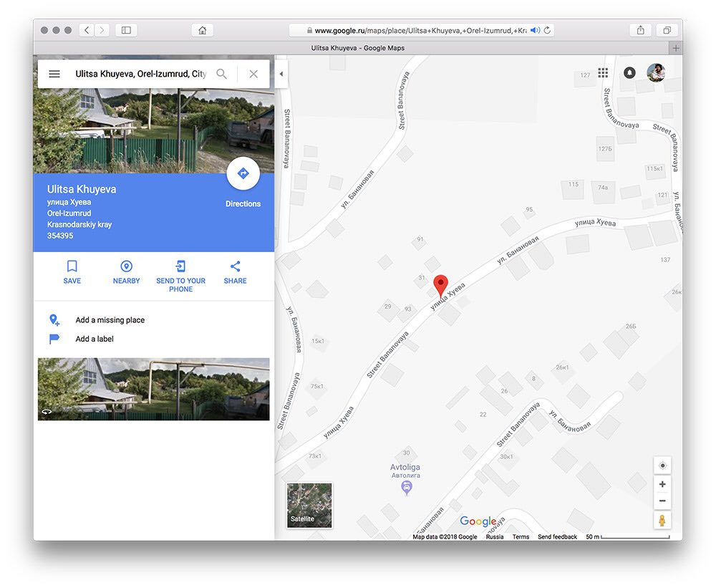Viewport: 716px width, 588px height.
Task: Switch to Satellite view
Action: tap(309, 506)
